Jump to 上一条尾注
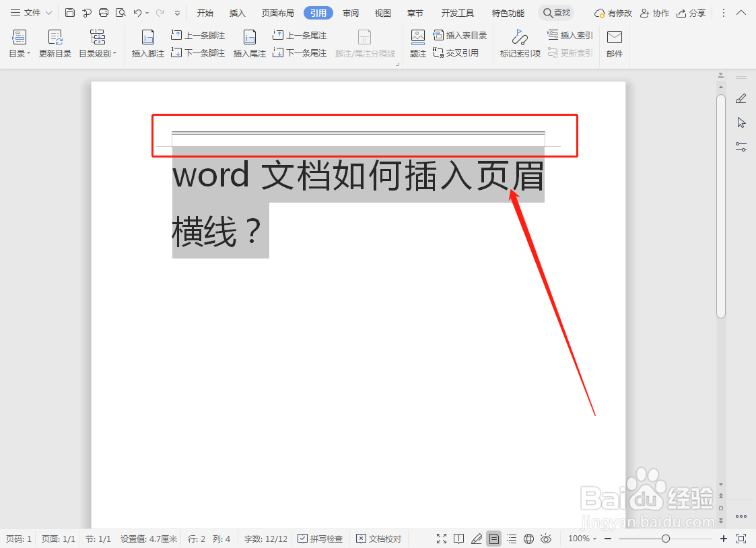The image size is (756, 548). click(300, 35)
